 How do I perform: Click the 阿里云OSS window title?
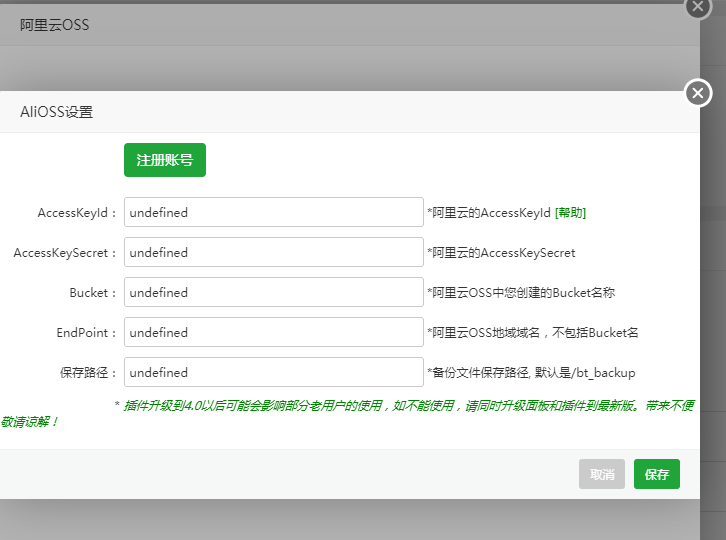click(54, 25)
